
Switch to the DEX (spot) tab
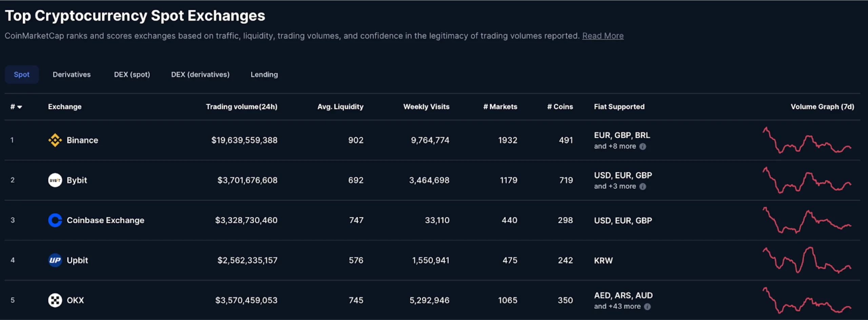pos(132,74)
